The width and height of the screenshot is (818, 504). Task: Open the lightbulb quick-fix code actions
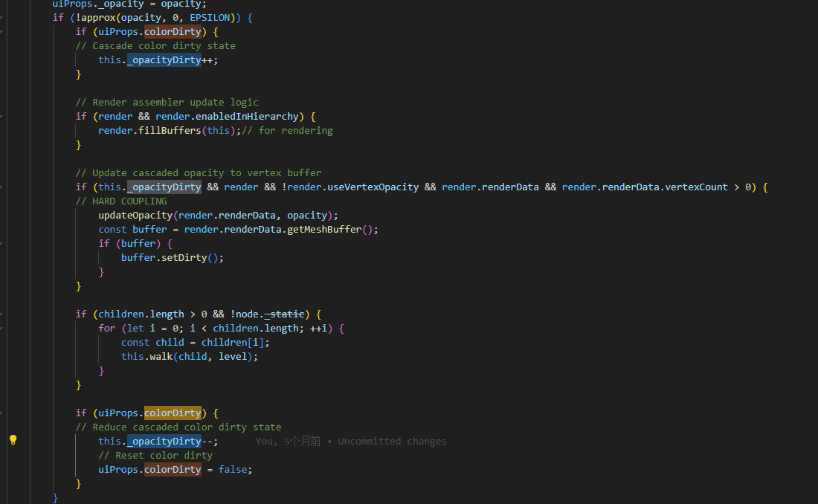click(x=13, y=440)
